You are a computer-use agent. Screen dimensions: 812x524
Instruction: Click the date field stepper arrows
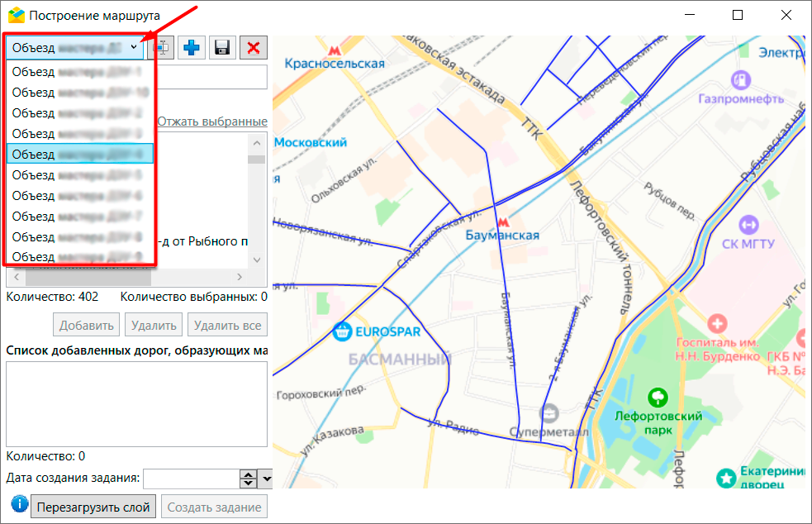click(249, 479)
